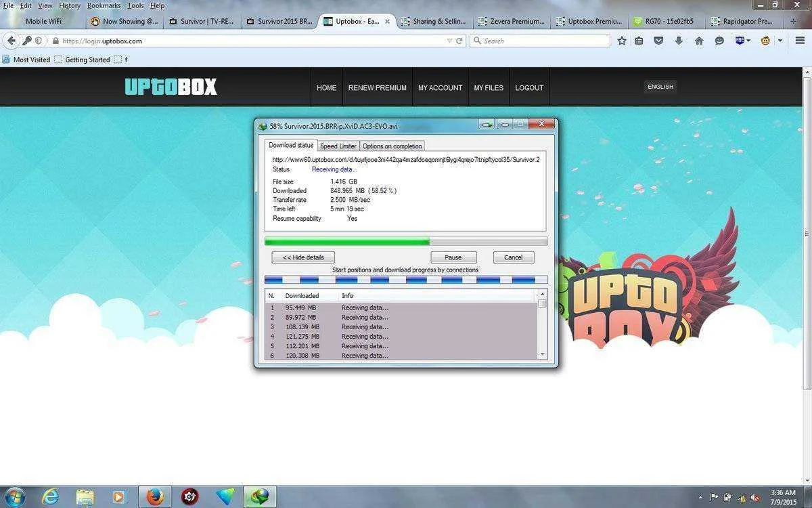This screenshot has width=812, height=508.
Task: Click the Action Center flag tray icon
Action: [x=714, y=497]
